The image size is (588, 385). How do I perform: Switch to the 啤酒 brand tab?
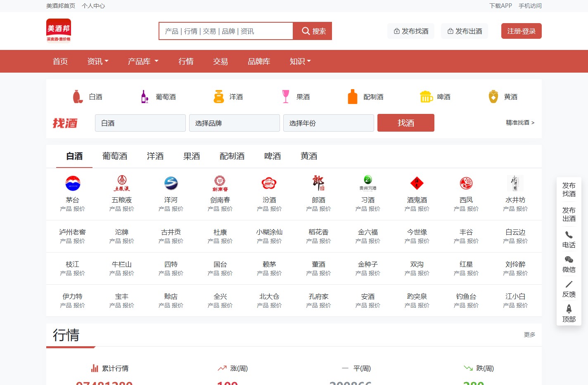pos(273,156)
